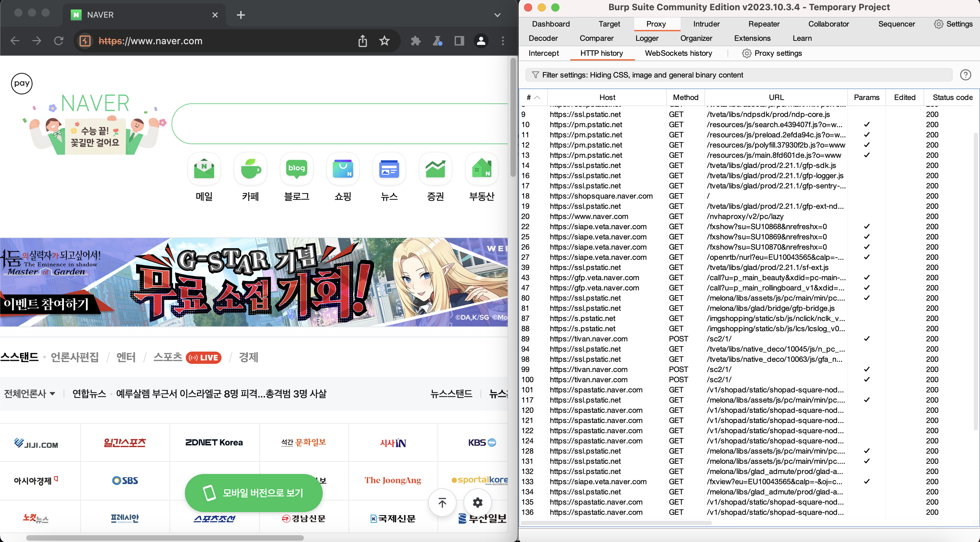Viewport: 980px width, 542px height.
Task: Open the 경제 economy tab
Action: tap(248, 357)
